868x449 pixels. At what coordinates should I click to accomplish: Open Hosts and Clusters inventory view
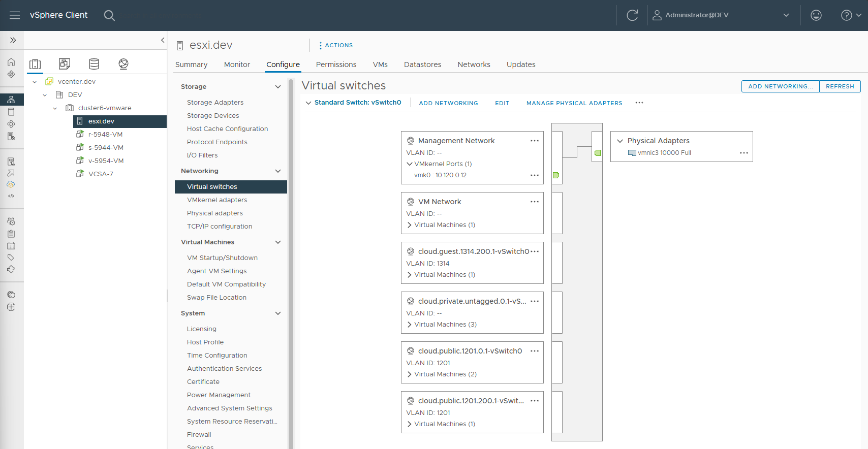click(35, 63)
